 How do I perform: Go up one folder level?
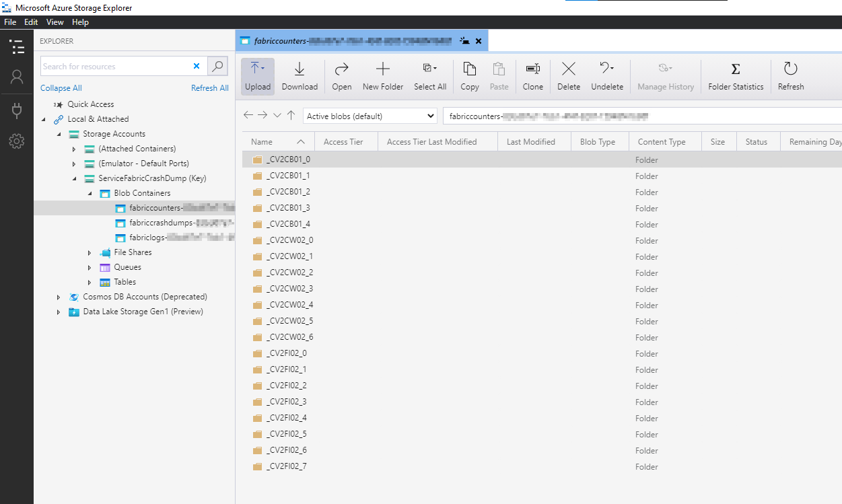coord(291,115)
